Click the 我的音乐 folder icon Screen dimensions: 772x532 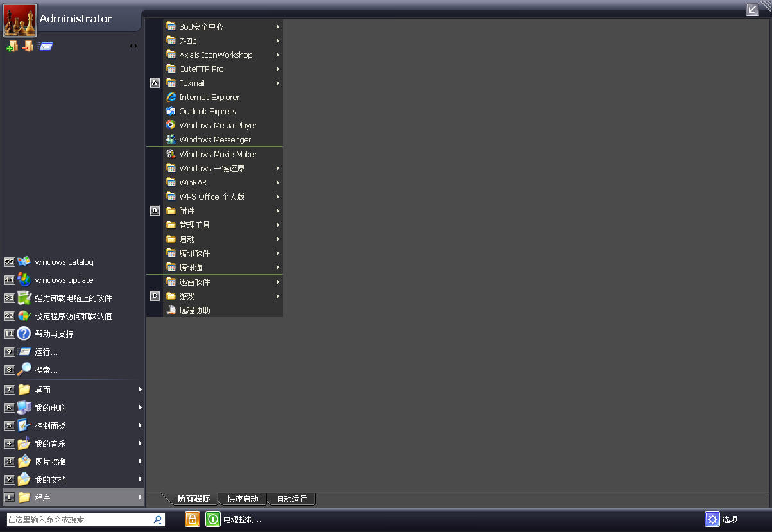click(x=24, y=443)
